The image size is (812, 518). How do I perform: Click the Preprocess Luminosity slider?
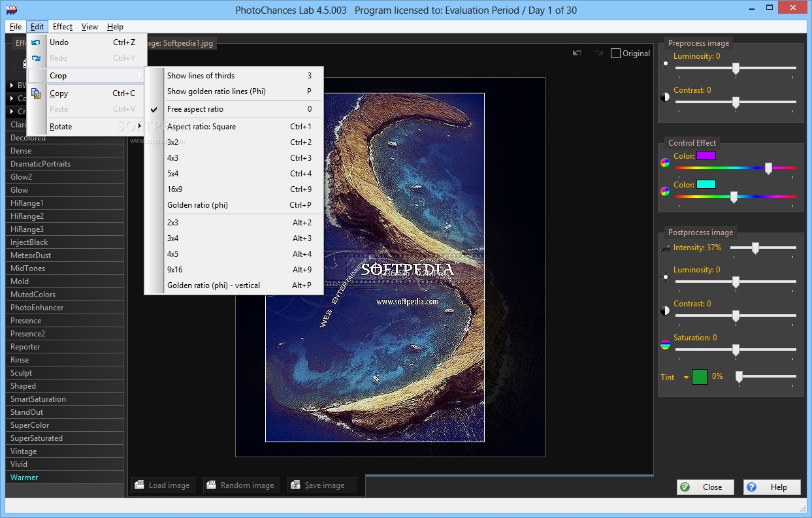point(736,68)
